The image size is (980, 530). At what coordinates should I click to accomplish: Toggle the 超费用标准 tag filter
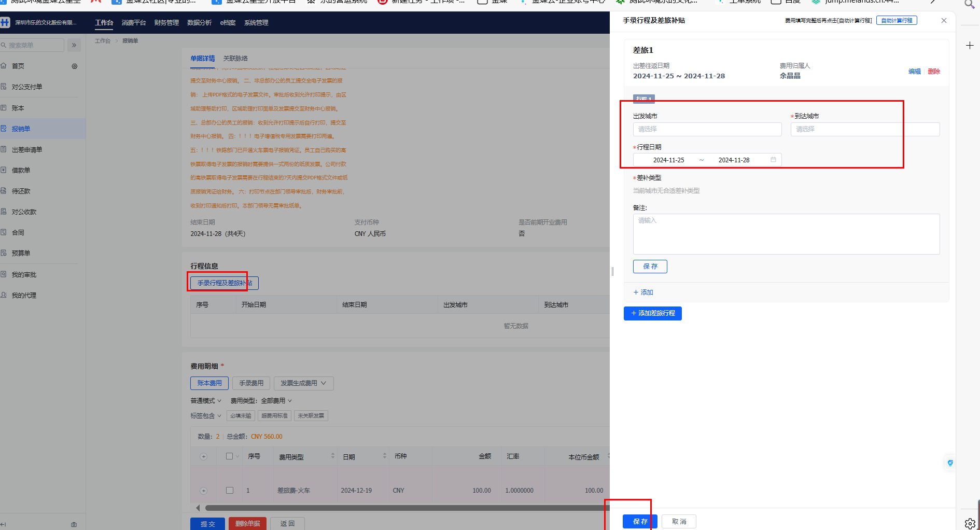click(x=274, y=416)
